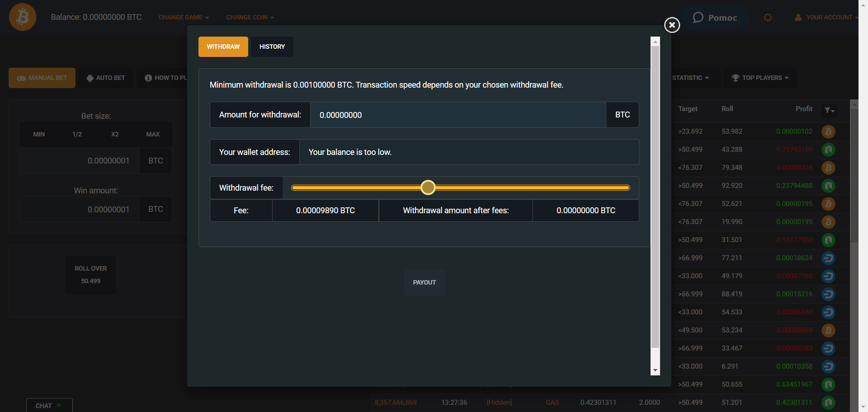The width and height of the screenshot is (868, 412).
Task: Open the Pomoc help chat
Action: click(x=715, y=18)
